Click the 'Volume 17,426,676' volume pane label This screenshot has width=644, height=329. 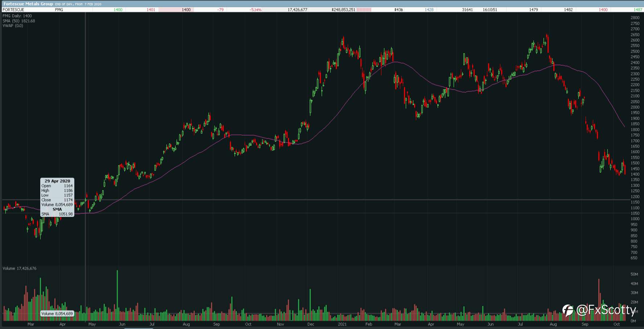20,268
